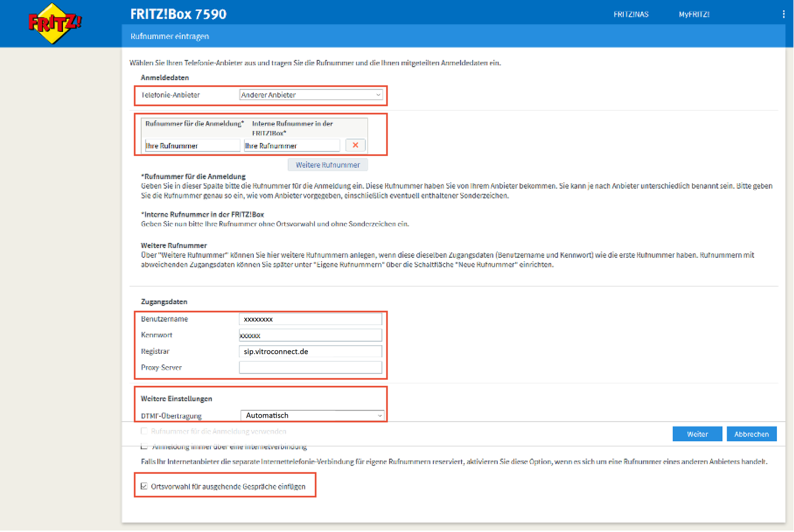This screenshot has width=794, height=532.
Task: Cancel with the Abbrechen button
Action: coord(751,434)
